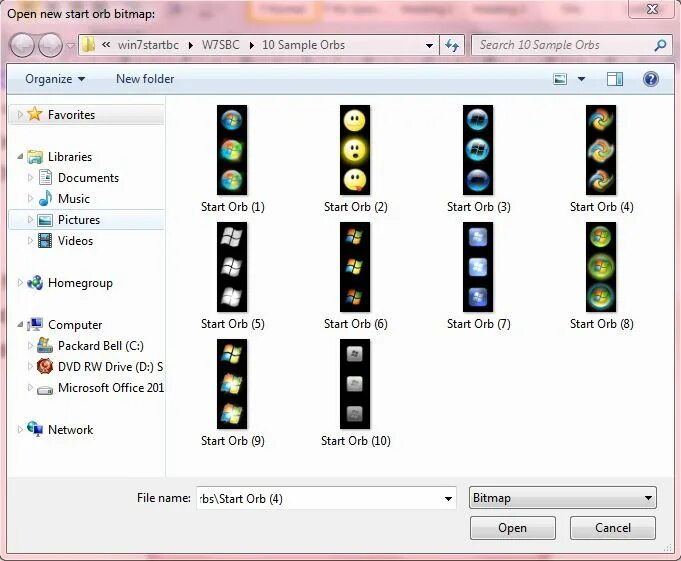Expand the Favorites tree node
This screenshot has height=561, width=681.
(x=20, y=114)
